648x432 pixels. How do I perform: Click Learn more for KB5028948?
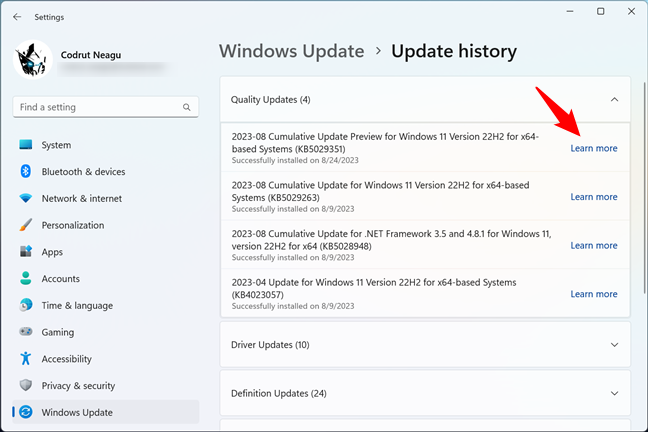click(x=594, y=245)
